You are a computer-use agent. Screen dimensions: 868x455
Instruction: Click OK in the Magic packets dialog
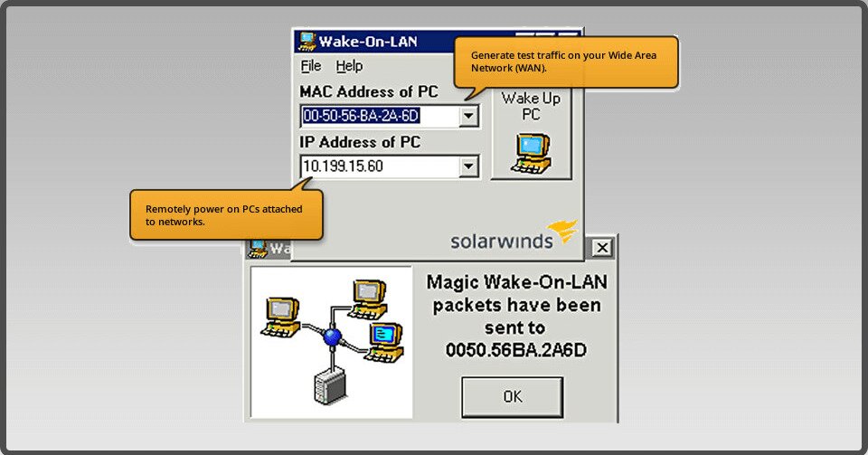coord(512,397)
